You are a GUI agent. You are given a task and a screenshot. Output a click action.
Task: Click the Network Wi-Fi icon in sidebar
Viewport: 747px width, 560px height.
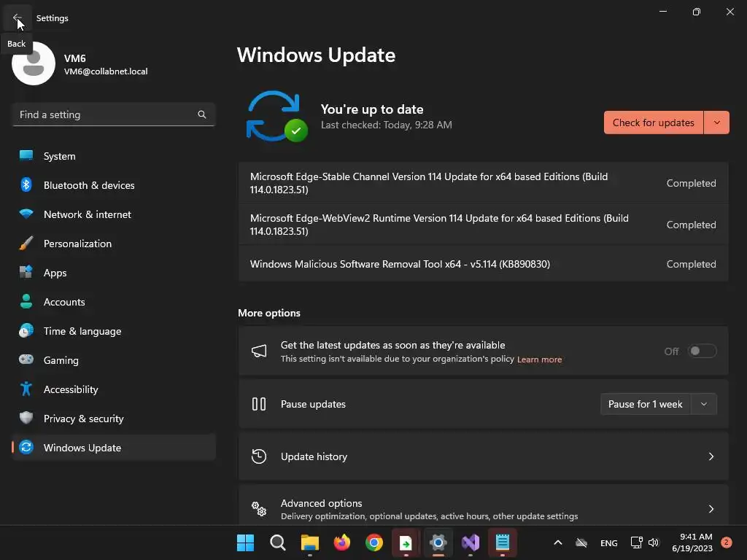[x=26, y=214]
